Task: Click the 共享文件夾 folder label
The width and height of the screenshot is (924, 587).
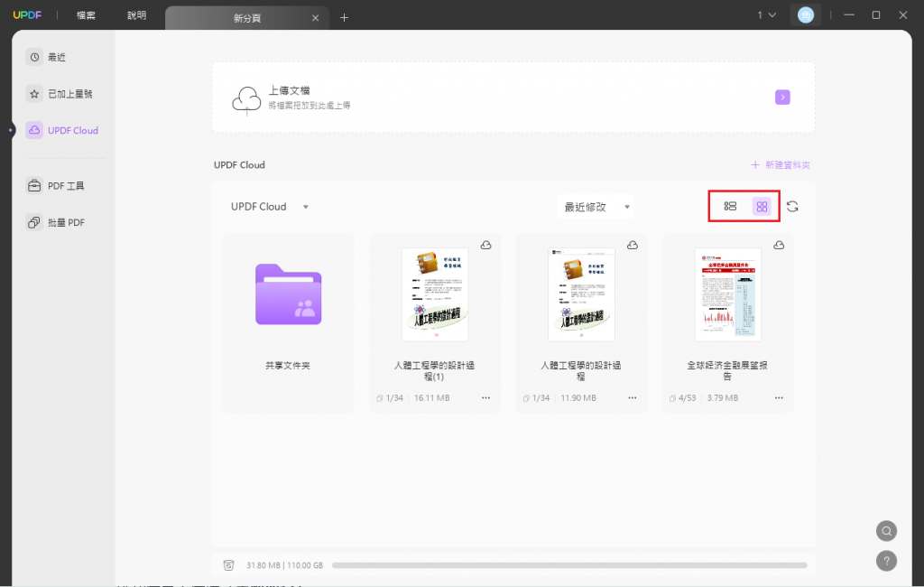Action: coord(288,366)
